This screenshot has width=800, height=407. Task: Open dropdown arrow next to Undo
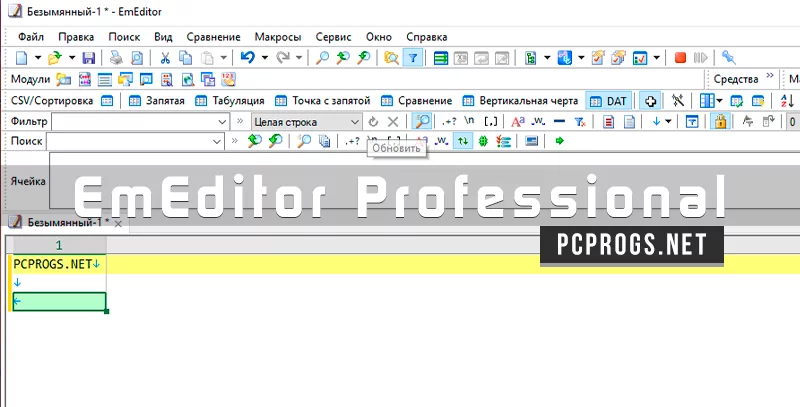click(264, 58)
